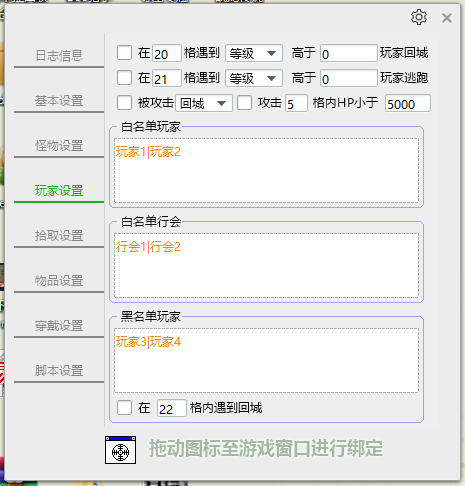This screenshot has width=465, height=486.
Task: Go to the 脚本设置 tab
Action: (59, 371)
